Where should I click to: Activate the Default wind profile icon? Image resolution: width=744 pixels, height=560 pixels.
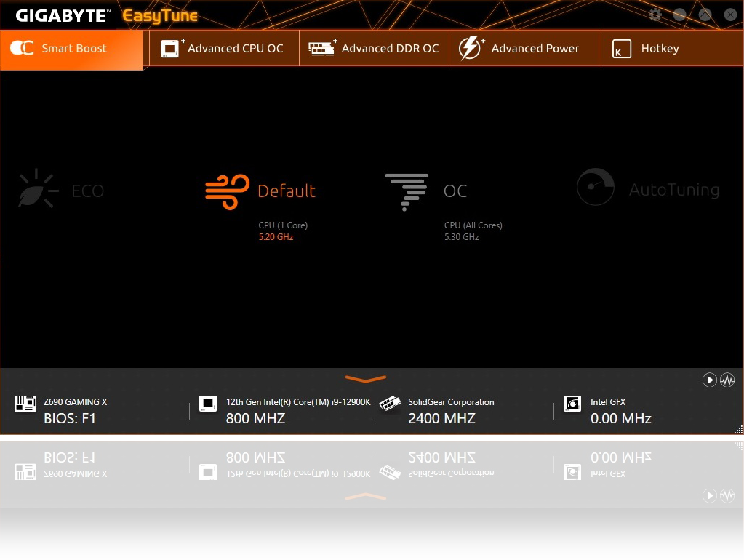pyautogui.click(x=227, y=191)
